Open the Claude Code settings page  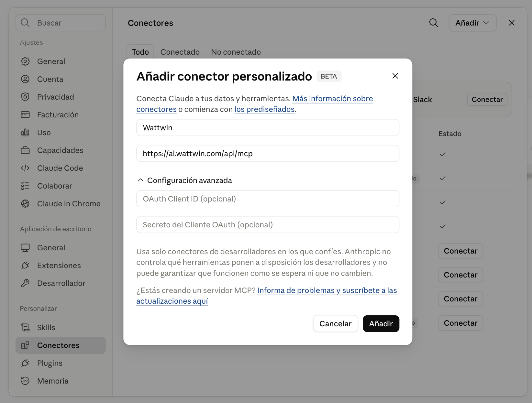(x=61, y=168)
